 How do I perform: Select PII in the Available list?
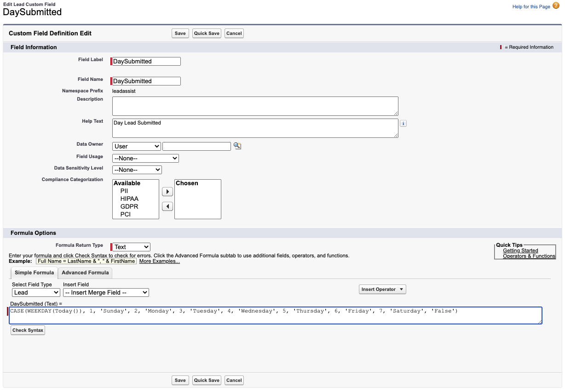124,191
